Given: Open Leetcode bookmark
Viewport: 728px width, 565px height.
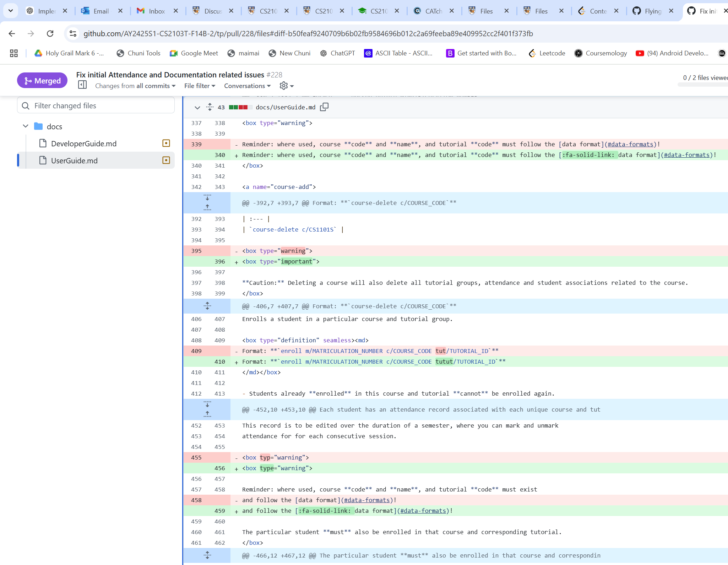Looking at the screenshot, I should pos(547,53).
